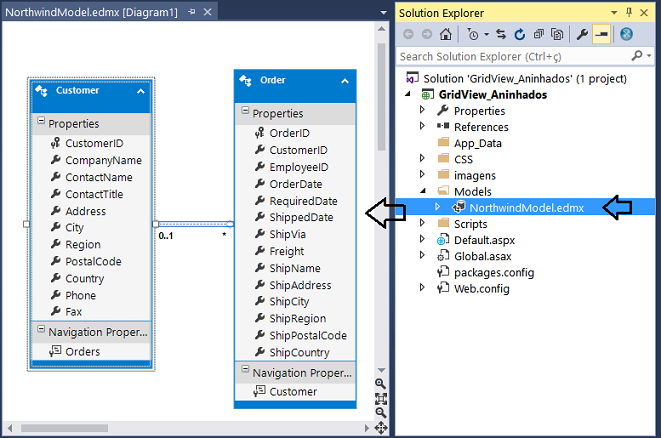Click the Customer navigation property icon
Viewport: 661px width, 438px height.
259,391
